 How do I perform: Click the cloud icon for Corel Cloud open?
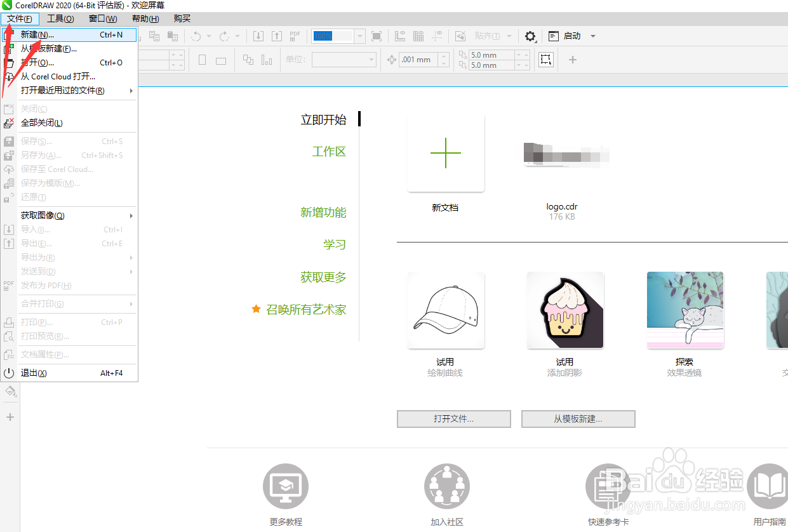point(9,76)
